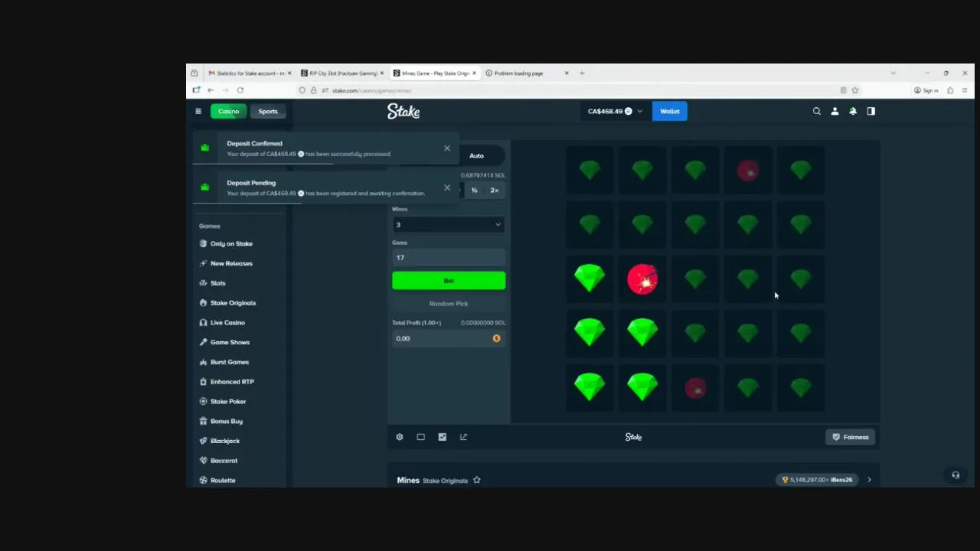Click the browser Sign in button

pyautogui.click(x=926, y=90)
